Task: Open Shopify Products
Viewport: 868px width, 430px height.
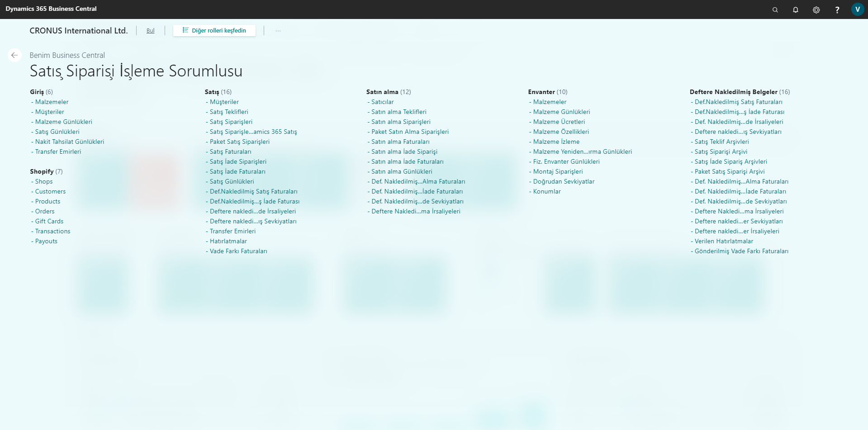Action: 48,201
